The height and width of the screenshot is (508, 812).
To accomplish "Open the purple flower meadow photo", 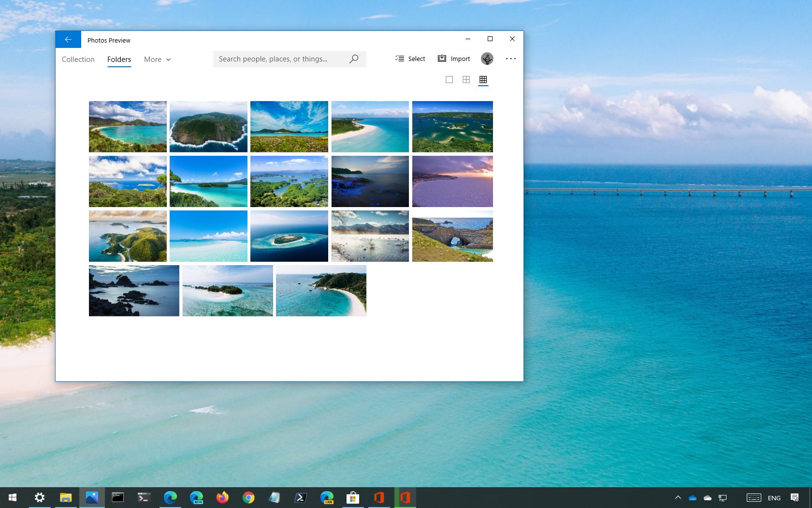I will 289,127.
